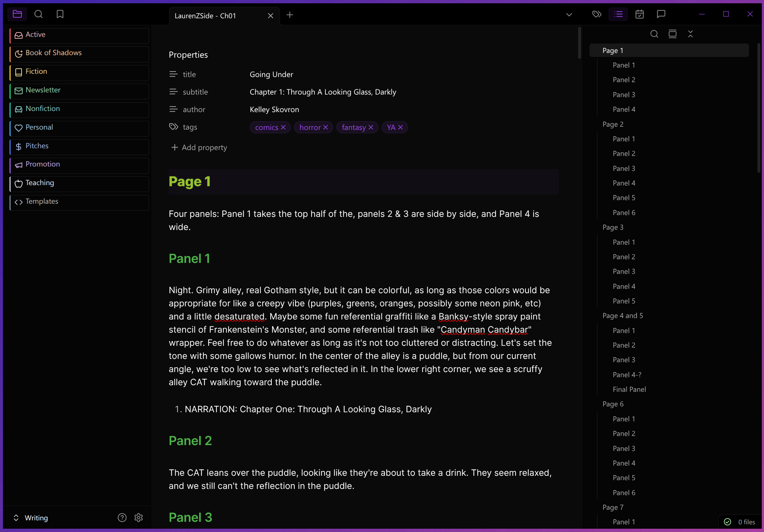Open the calendar icon in the right toolbar
The height and width of the screenshot is (532, 764).
pyautogui.click(x=639, y=14)
